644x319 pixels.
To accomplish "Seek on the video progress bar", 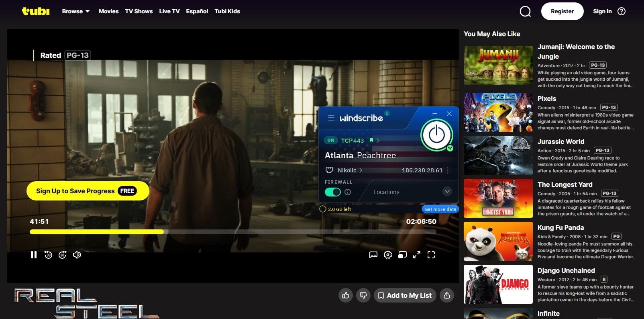I will click(233, 232).
